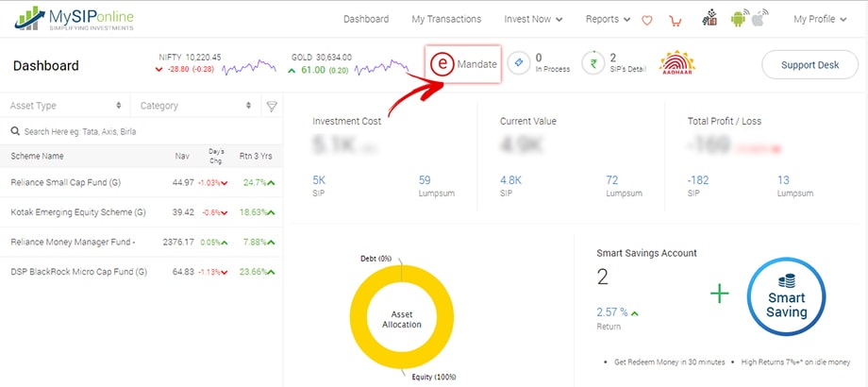Open the Support Desk button
868x387 pixels.
click(810, 65)
